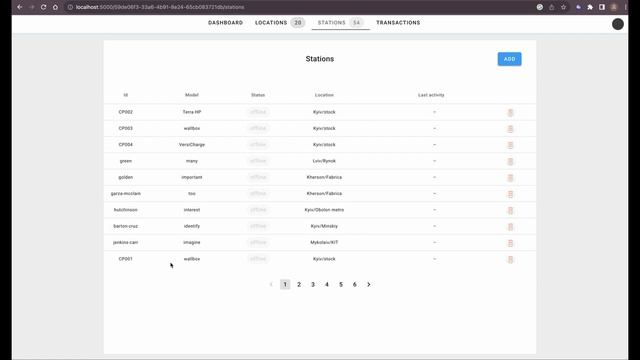
Task: Click the Last activity column header
Action: [431, 95]
